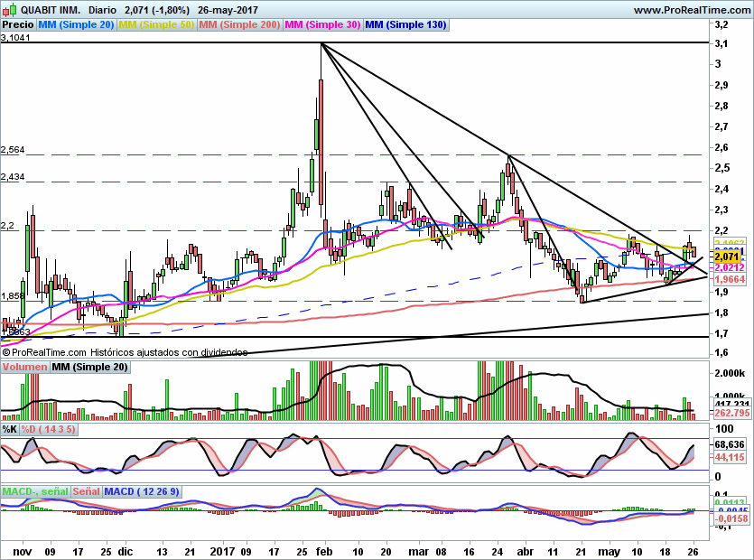
Task: Click the 1,6 price axis label
Action: [x=721, y=352]
